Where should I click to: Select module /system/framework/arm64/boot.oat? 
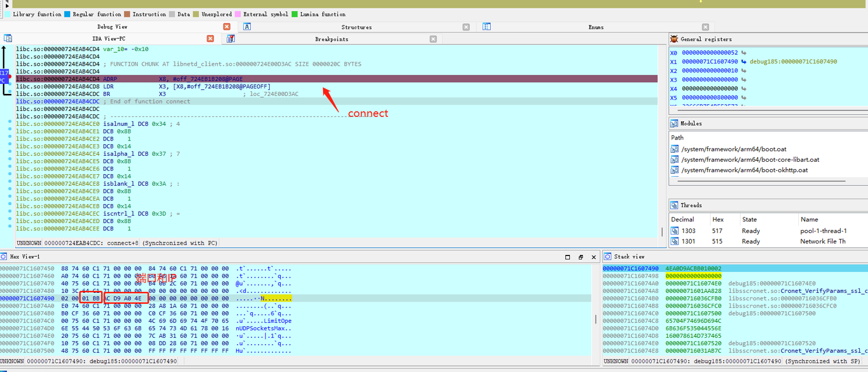click(x=734, y=149)
